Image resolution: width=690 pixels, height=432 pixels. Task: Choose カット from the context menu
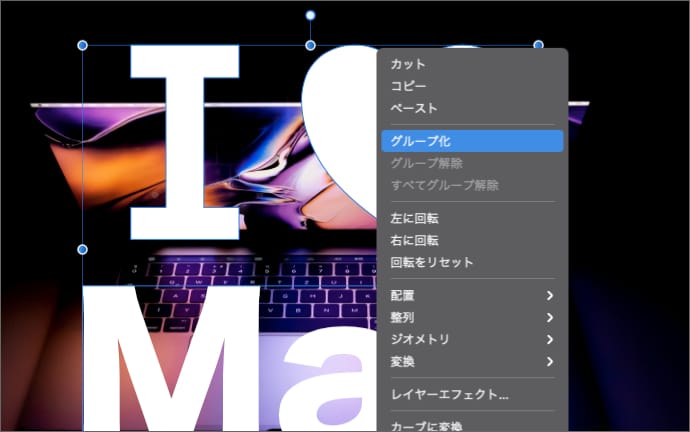point(408,64)
